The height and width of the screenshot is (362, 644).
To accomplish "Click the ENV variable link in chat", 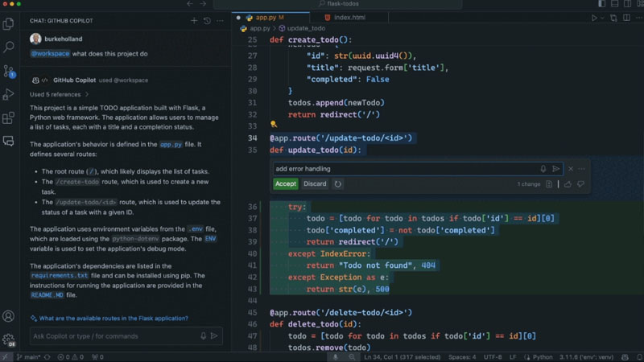I will click(x=210, y=239).
